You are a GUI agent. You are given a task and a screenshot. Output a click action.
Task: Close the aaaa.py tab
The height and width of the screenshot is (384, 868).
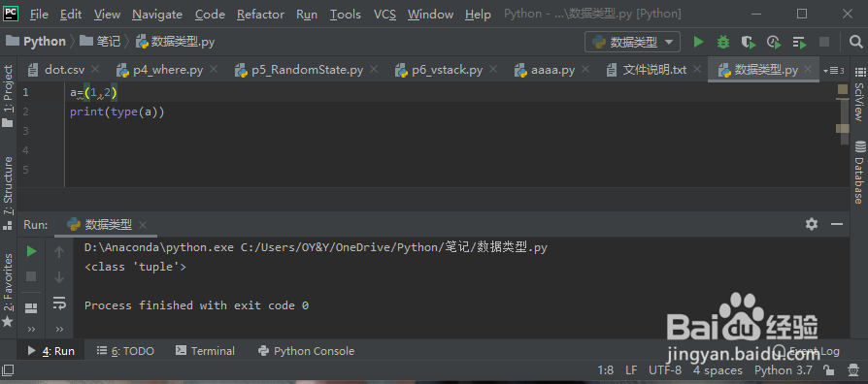(x=584, y=70)
